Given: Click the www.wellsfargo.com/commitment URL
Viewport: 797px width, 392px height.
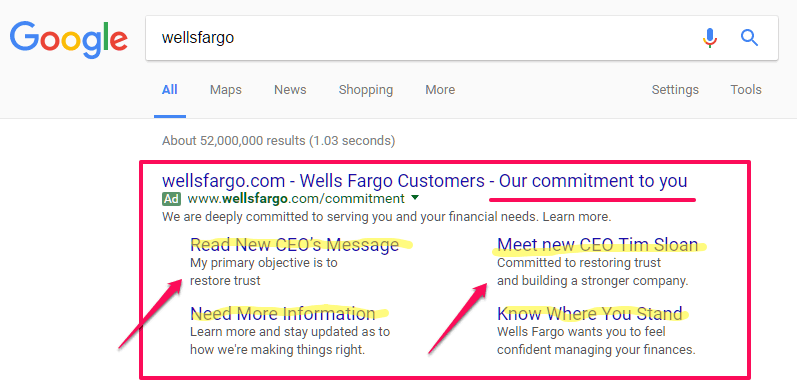Looking at the screenshot, I should pos(296,198).
